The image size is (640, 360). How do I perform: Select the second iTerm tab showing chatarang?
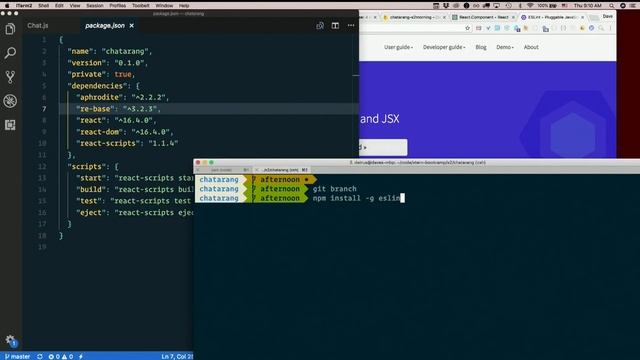[282, 170]
